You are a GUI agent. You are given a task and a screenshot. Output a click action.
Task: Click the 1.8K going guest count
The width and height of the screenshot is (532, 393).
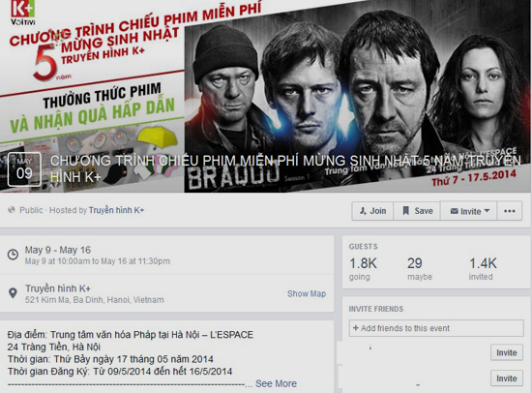tap(363, 269)
